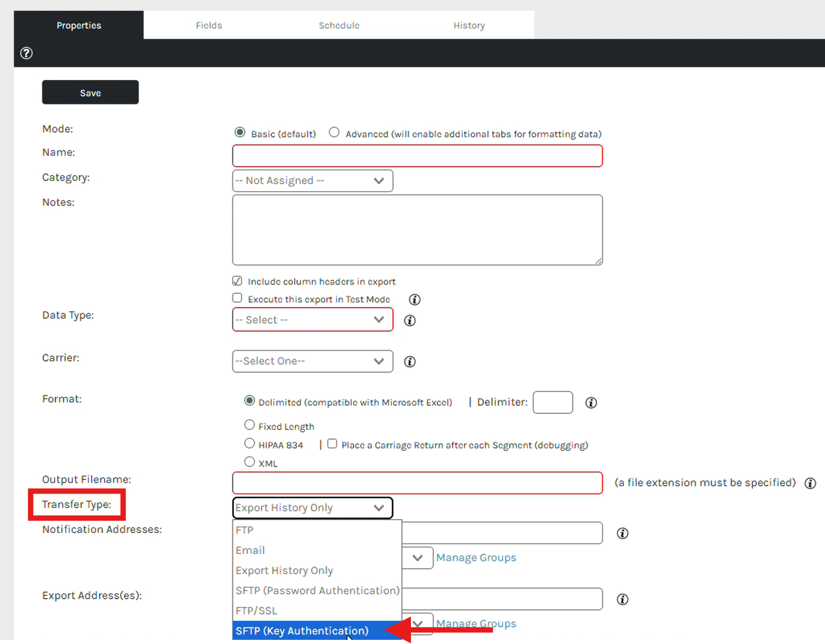Click into the Output Filename field

[418, 483]
